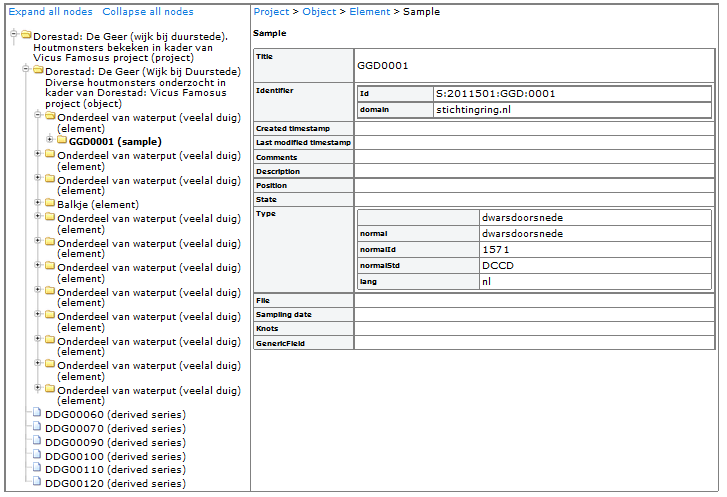The image size is (727, 497).
Task: Click the Sampling date label
Action: point(283,314)
